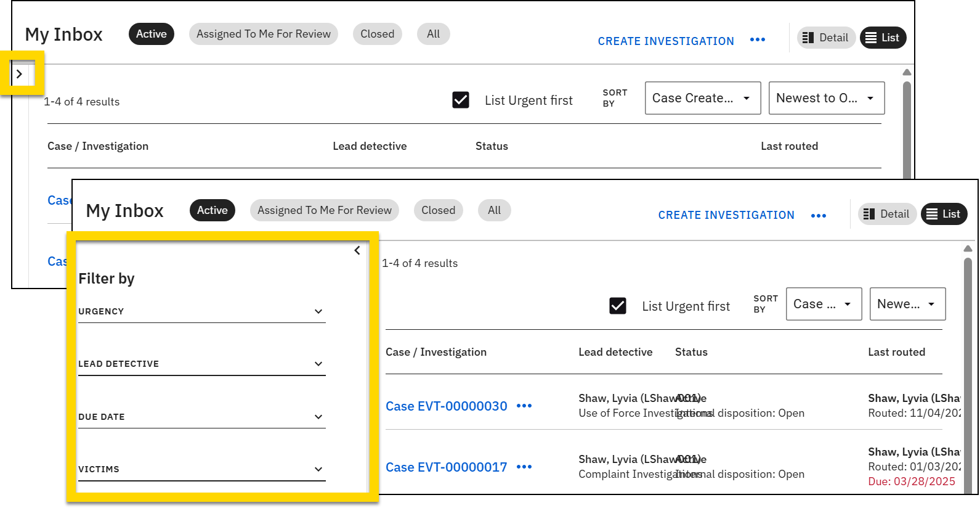Select All tab in back window
The image size is (980, 508).
(x=434, y=34)
